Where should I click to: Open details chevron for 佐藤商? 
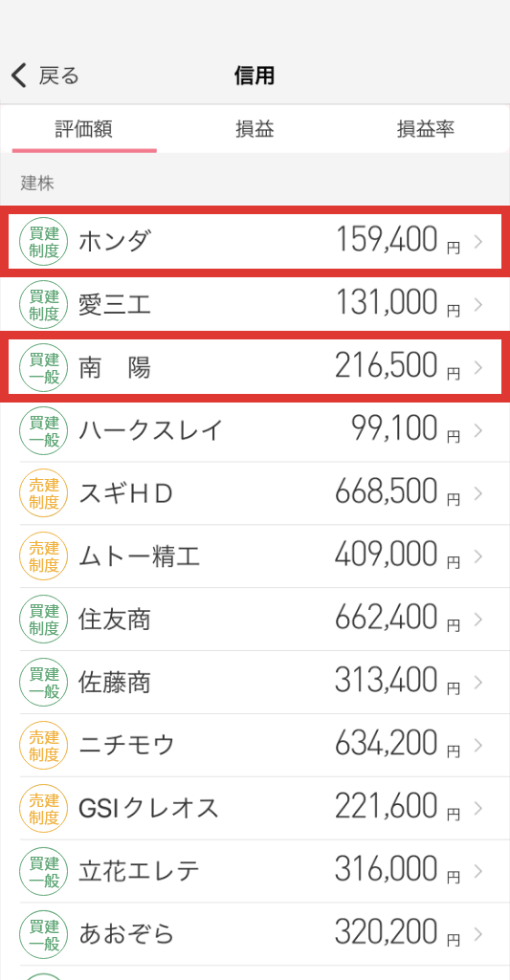pyautogui.click(x=478, y=682)
